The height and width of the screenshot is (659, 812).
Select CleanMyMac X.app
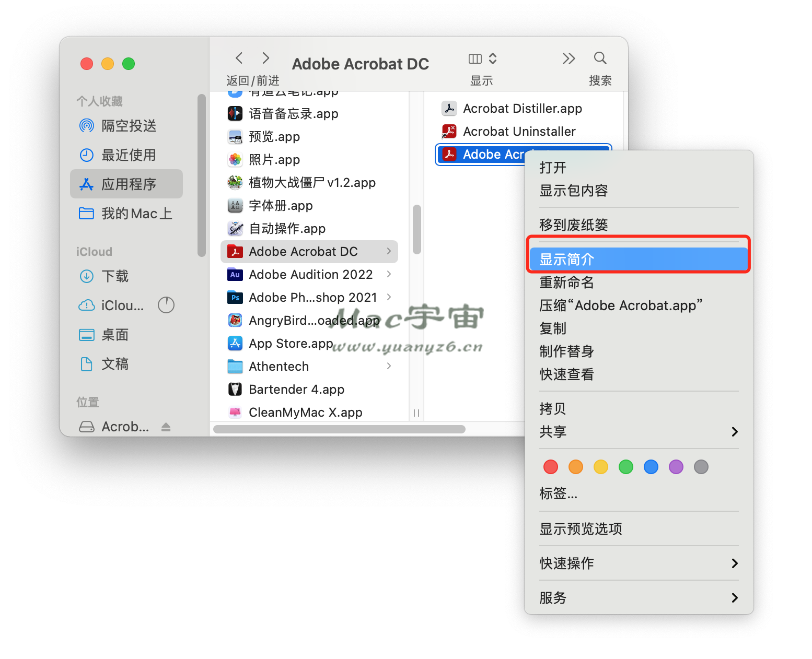click(309, 412)
